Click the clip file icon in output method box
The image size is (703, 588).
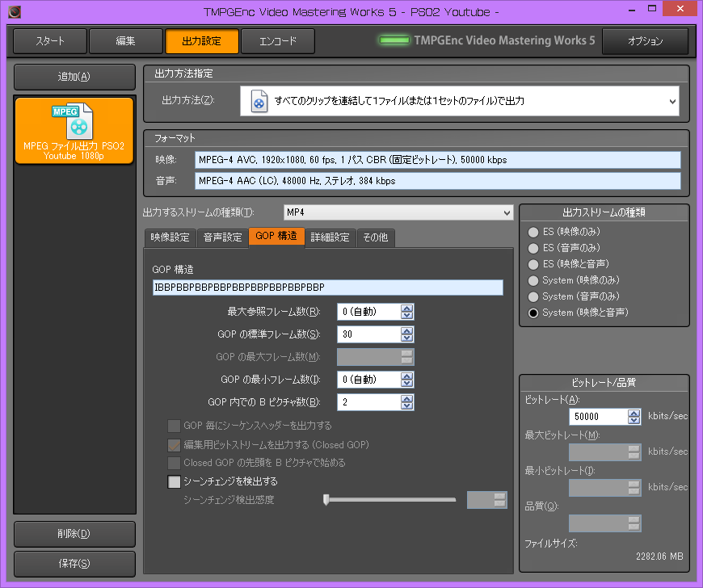point(259,101)
